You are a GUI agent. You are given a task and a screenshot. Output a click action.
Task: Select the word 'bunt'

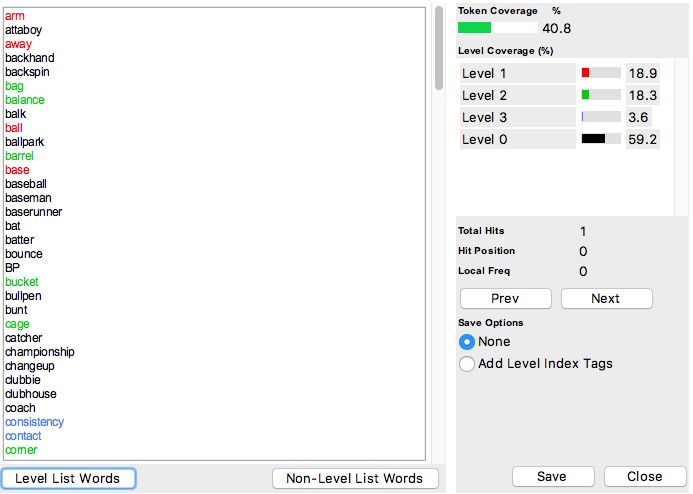coord(16,310)
